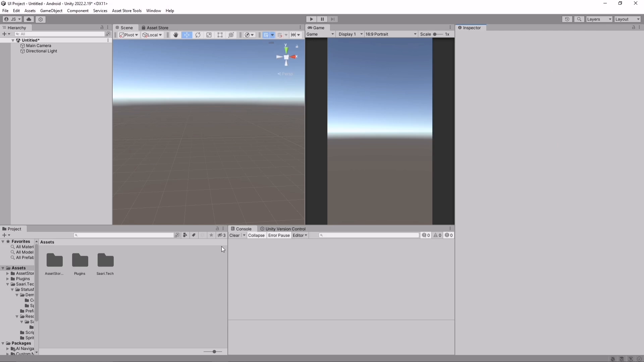
Task: Select the Rect transform tool
Action: (x=220, y=35)
